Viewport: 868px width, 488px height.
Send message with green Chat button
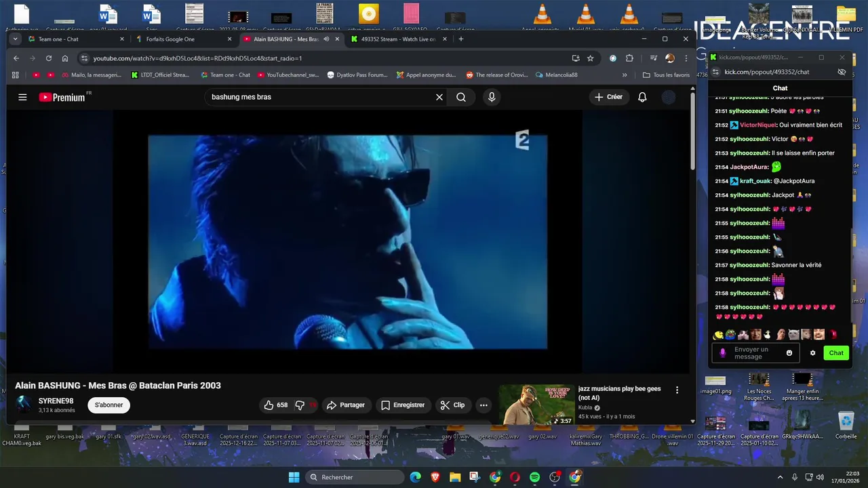pyautogui.click(x=836, y=352)
